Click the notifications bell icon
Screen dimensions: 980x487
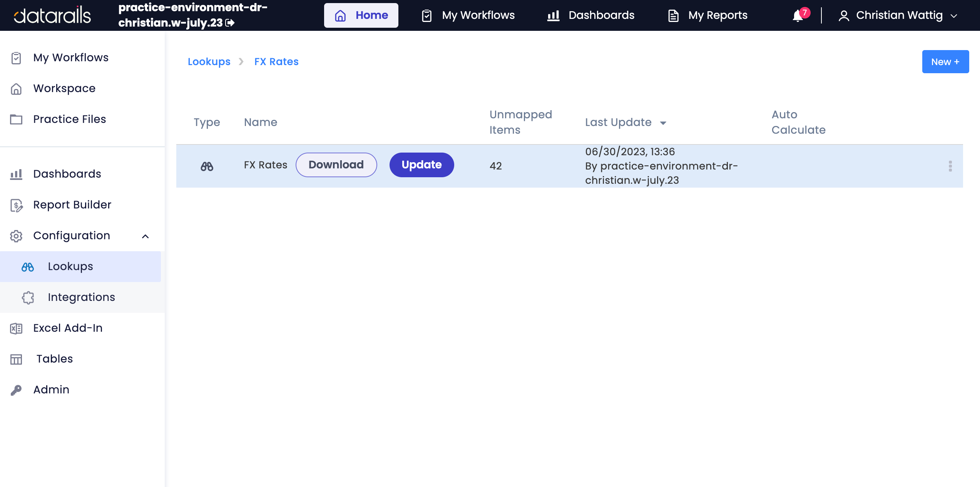[x=798, y=16]
